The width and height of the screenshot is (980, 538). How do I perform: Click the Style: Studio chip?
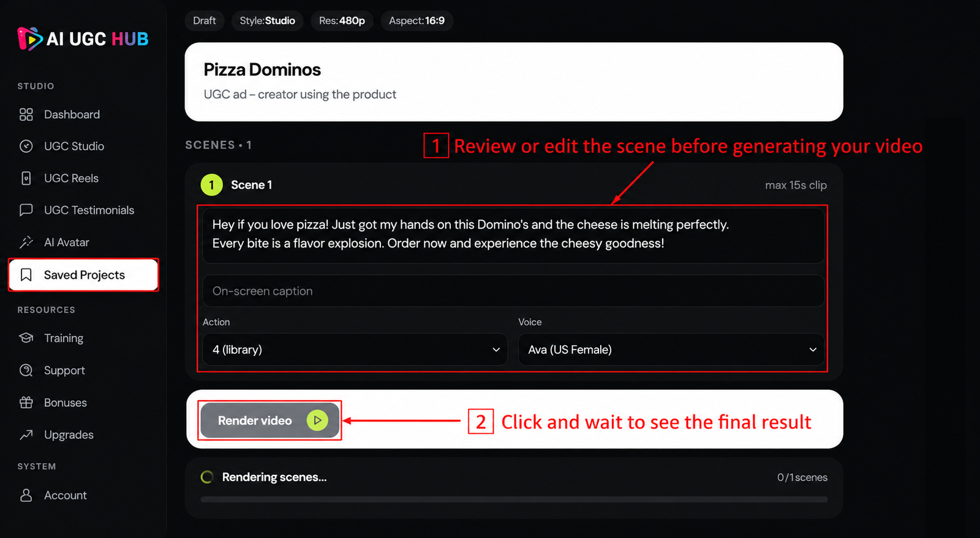pos(267,21)
